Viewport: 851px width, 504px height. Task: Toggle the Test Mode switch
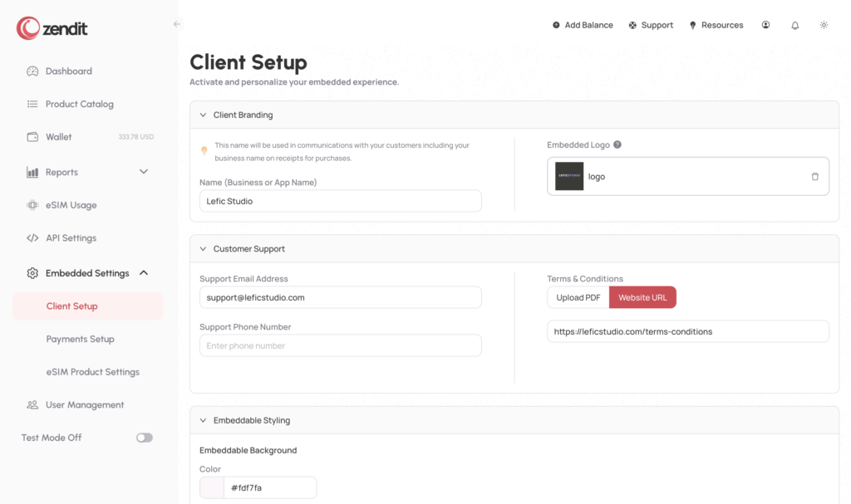point(145,438)
